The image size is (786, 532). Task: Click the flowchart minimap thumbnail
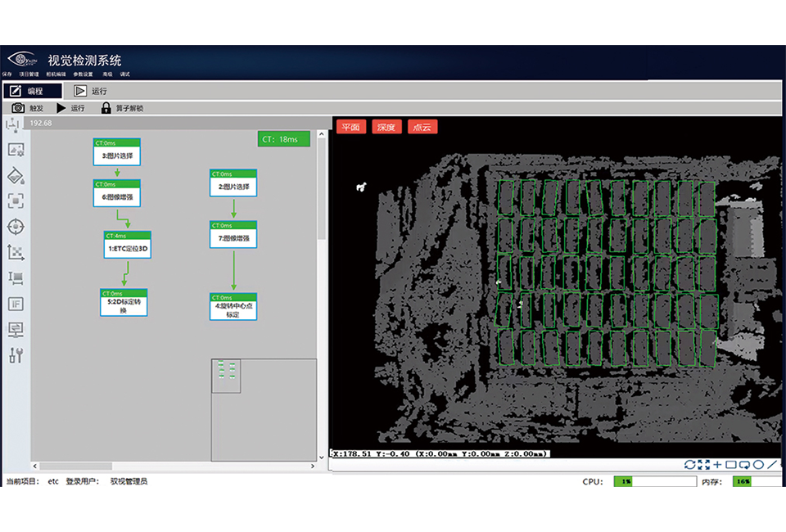[226, 376]
